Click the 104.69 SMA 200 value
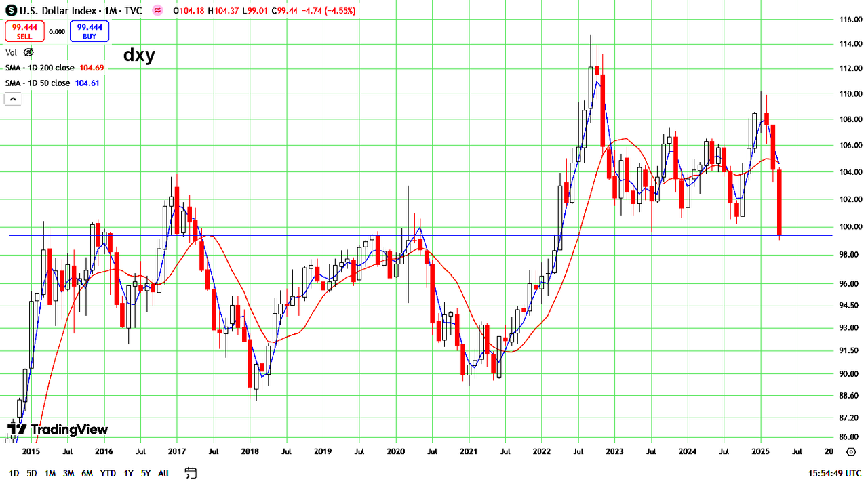The height and width of the screenshot is (488, 868). pos(92,68)
